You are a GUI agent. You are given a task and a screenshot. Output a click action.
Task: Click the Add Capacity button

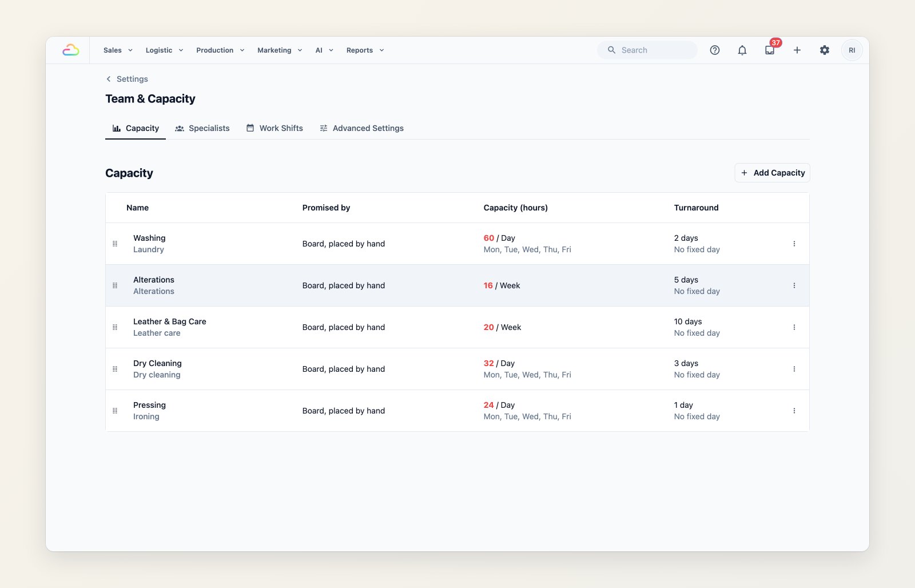772,173
